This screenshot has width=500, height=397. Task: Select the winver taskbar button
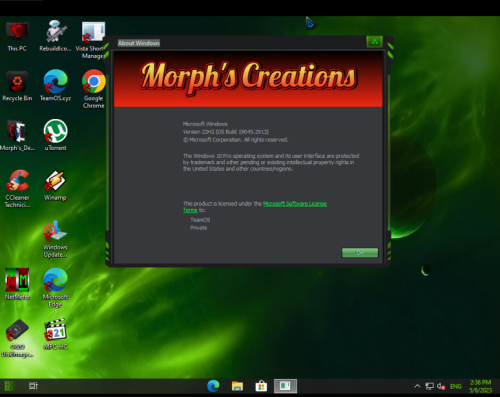285,386
